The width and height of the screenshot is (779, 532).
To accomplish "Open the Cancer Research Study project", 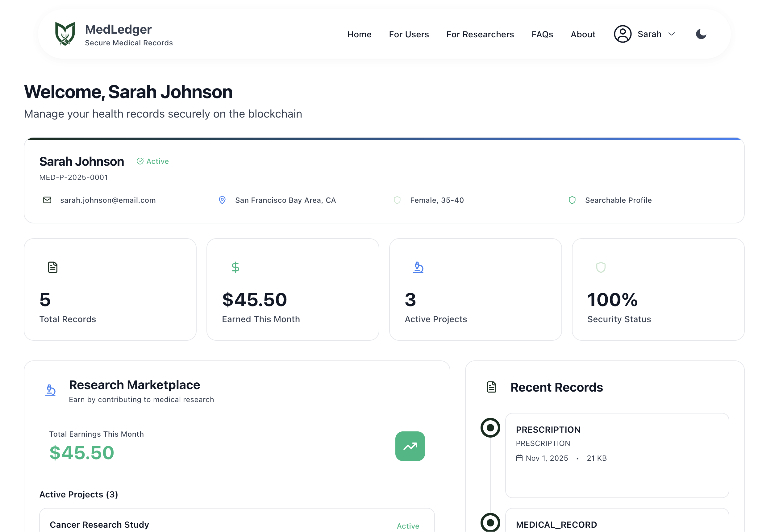I will tap(100, 524).
